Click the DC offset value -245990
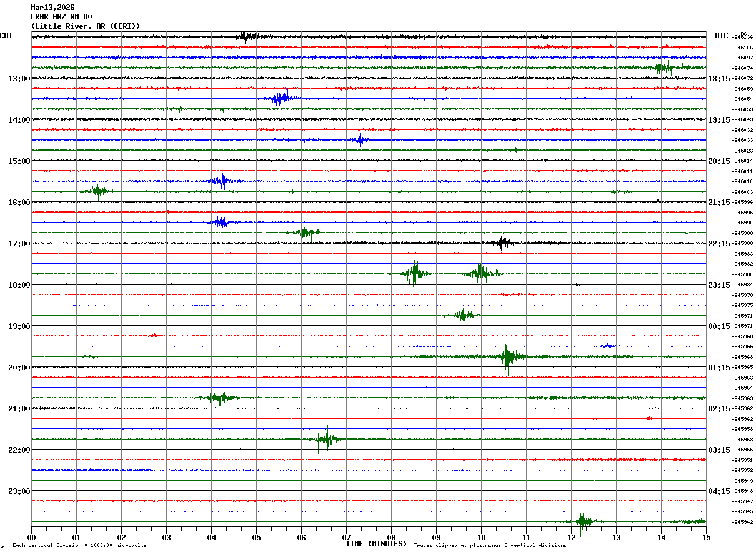Image resolution: width=756 pixels, height=554 pixels. tap(742, 223)
